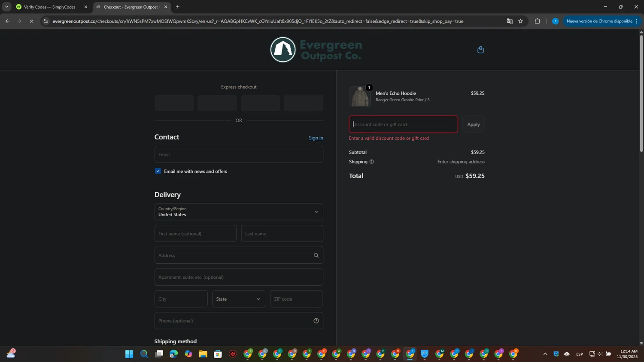Click into the Email field

pos(239,154)
